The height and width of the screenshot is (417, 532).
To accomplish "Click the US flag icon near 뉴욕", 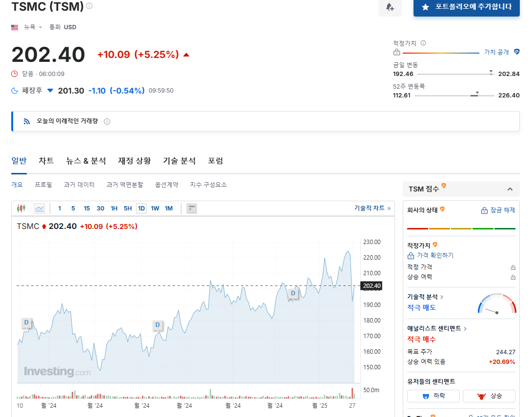I will 15,27.
